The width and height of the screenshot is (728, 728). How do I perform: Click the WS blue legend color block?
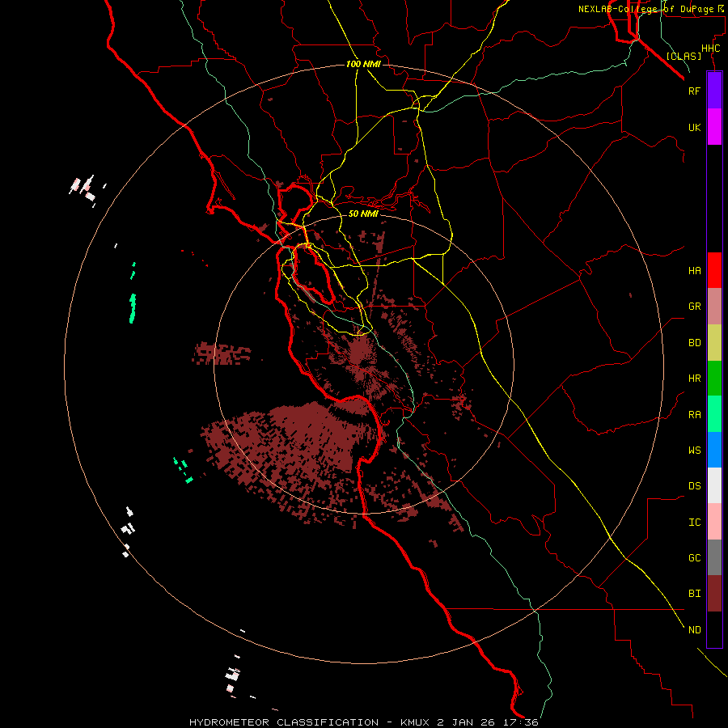click(x=714, y=450)
